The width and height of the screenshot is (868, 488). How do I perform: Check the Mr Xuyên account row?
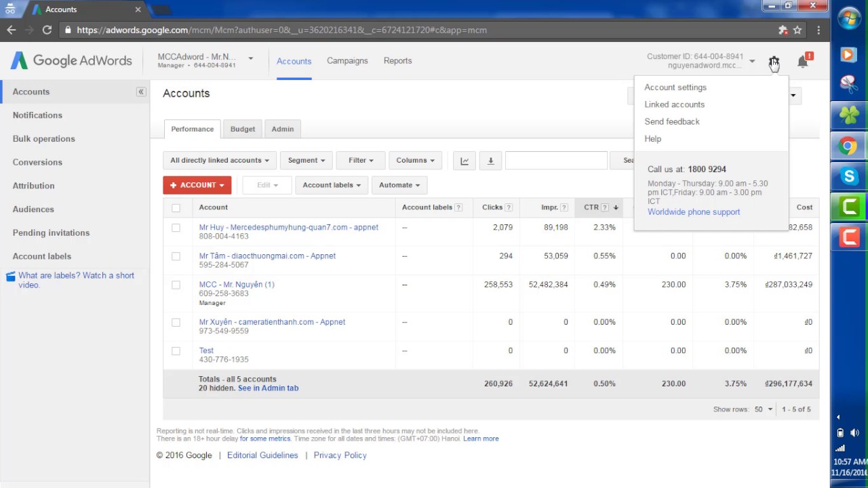(x=176, y=322)
